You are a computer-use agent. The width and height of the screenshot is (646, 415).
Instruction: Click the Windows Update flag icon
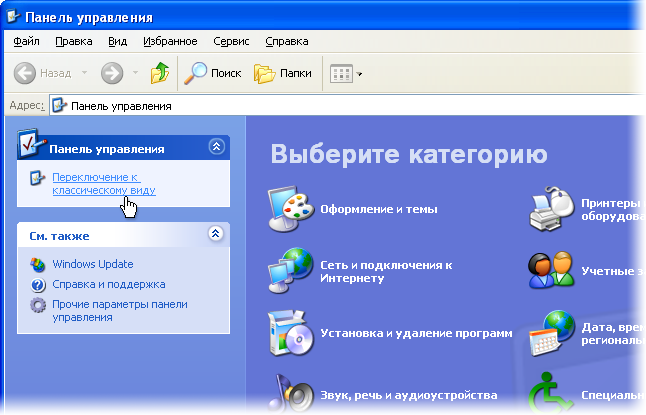[37, 265]
